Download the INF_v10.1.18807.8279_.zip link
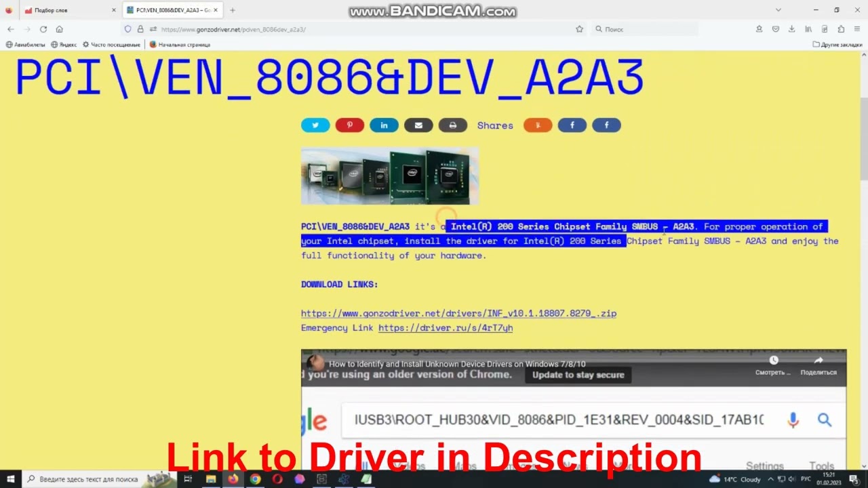The height and width of the screenshot is (488, 868). 458,313
